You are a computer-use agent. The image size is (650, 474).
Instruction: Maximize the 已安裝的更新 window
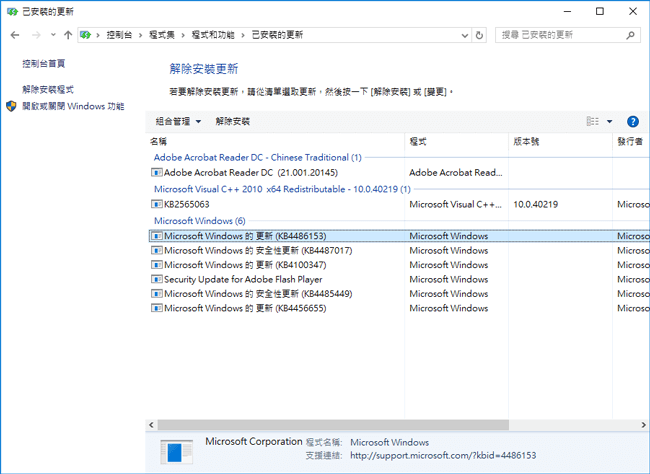[600, 11]
